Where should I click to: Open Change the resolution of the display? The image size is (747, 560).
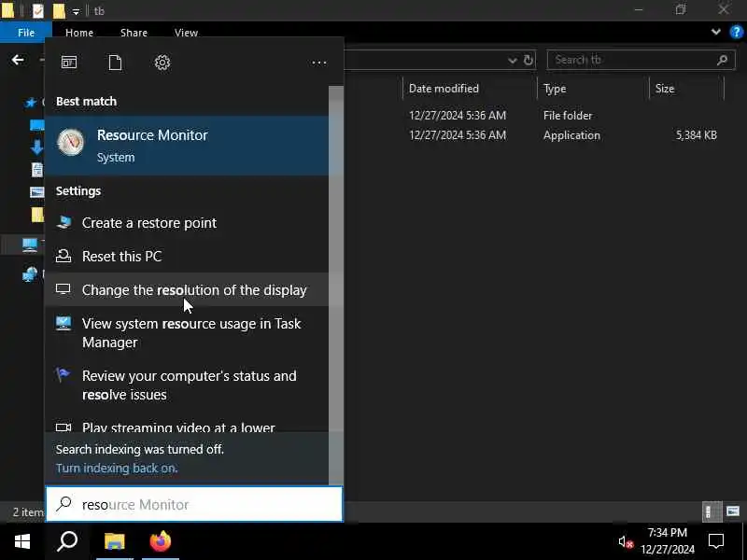[x=187, y=289]
